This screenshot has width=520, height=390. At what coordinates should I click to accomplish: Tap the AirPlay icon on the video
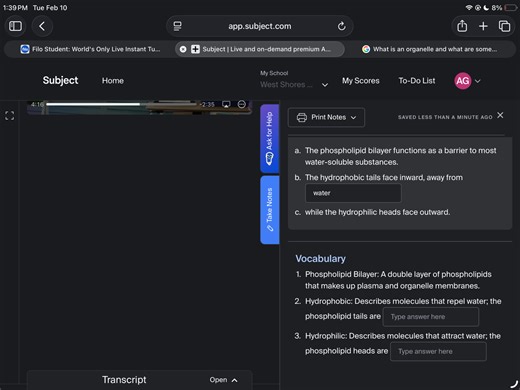point(226,104)
